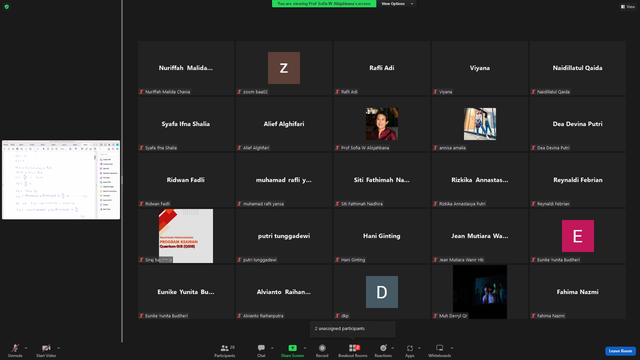640x360 pixels.
Task: Click Siti Fathimah Nadhira tile name
Action: point(382,180)
